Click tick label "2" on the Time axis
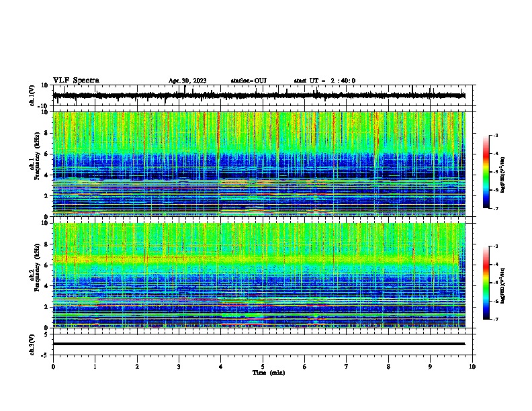Image resolution: width=532 pixels, height=411 pixels. 137,367
